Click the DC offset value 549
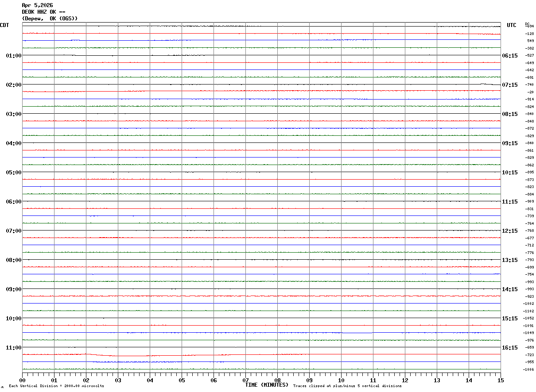Image resolution: width=536 pixels, height=392 pixels. pyautogui.click(x=530, y=41)
